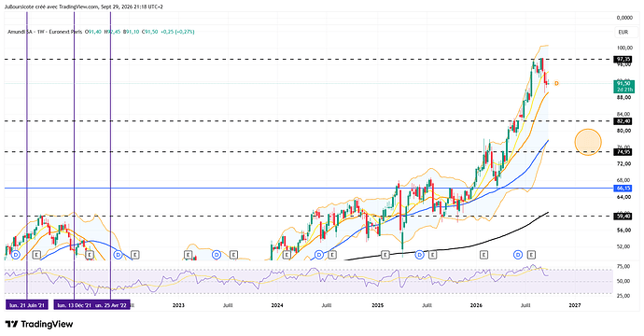Click the blue 66,15 price label
This screenshot has width=644, height=336.
click(623, 189)
